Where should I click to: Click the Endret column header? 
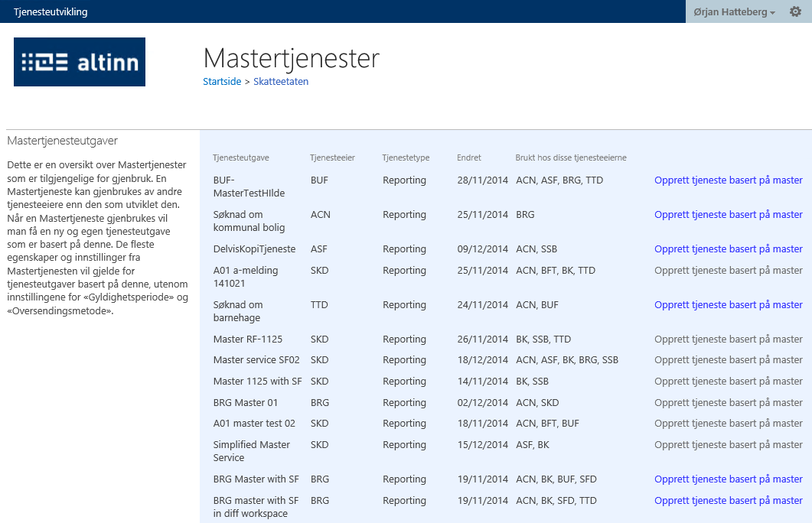pyautogui.click(x=469, y=158)
